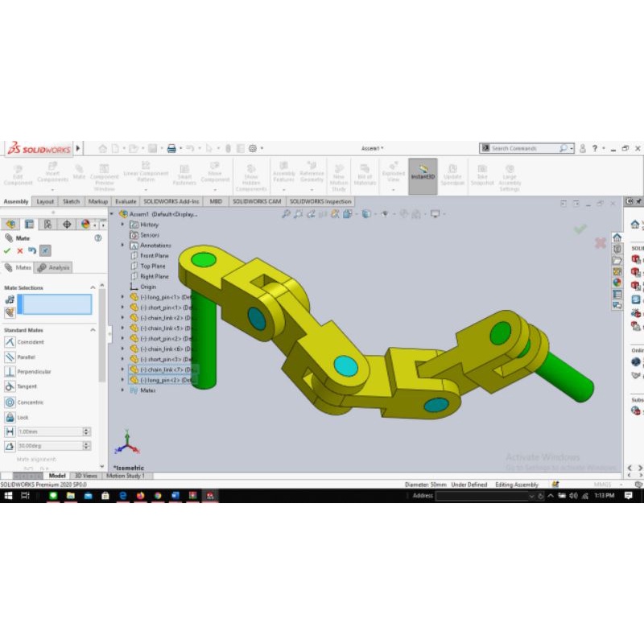Expand the Mates folder node
644x644 pixels.
[122, 390]
